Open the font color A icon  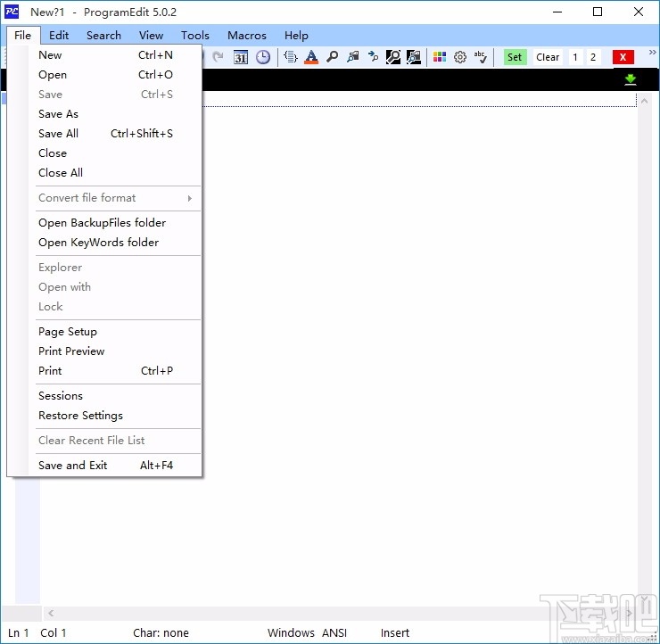click(311, 57)
